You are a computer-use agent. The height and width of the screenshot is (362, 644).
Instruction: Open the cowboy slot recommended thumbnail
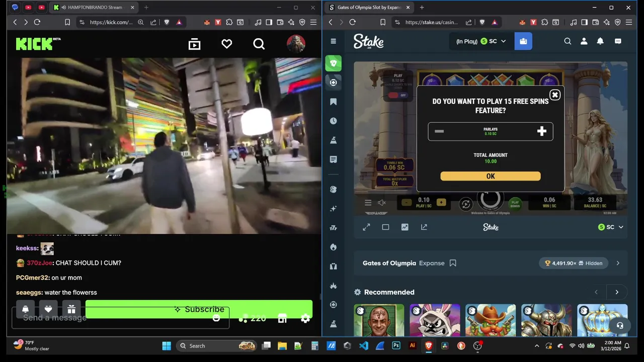coord(491,320)
